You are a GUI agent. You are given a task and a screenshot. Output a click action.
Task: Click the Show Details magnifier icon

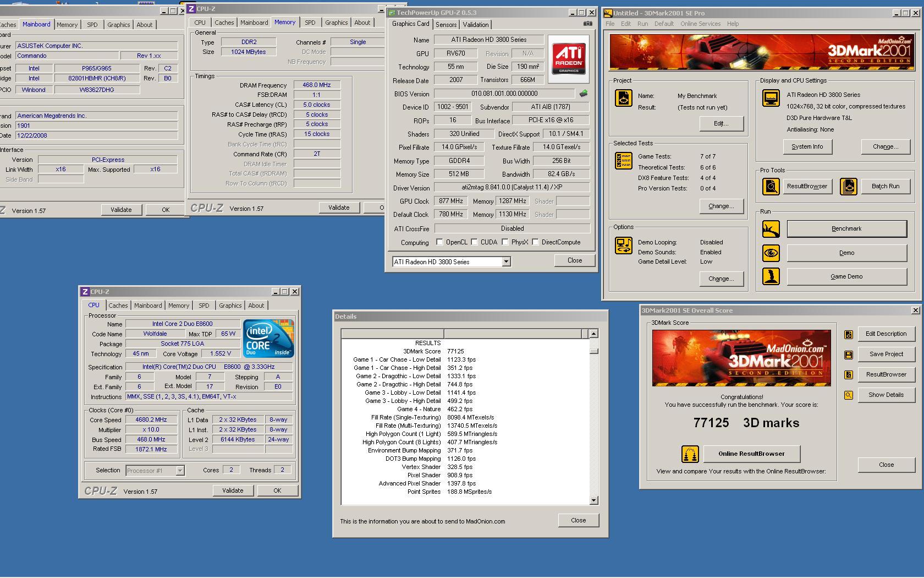(x=849, y=395)
